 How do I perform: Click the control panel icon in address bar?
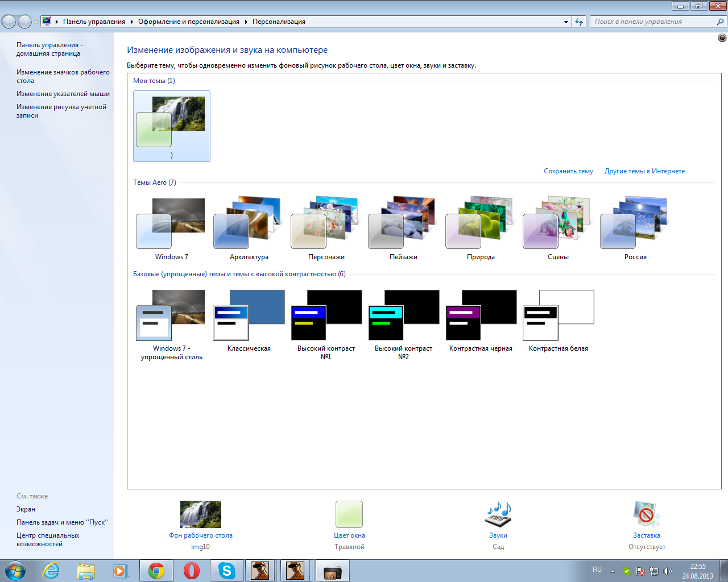pos(47,22)
